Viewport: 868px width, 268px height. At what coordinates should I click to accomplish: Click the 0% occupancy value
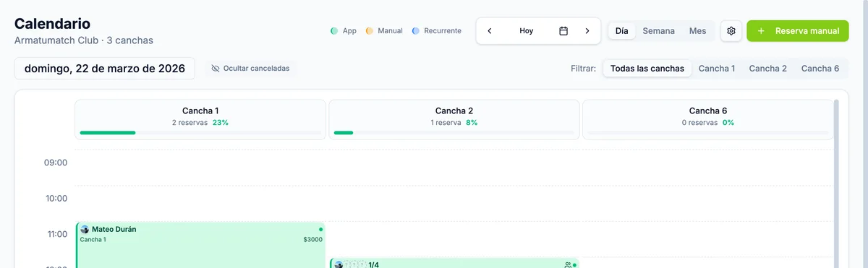[x=728, y=123]
